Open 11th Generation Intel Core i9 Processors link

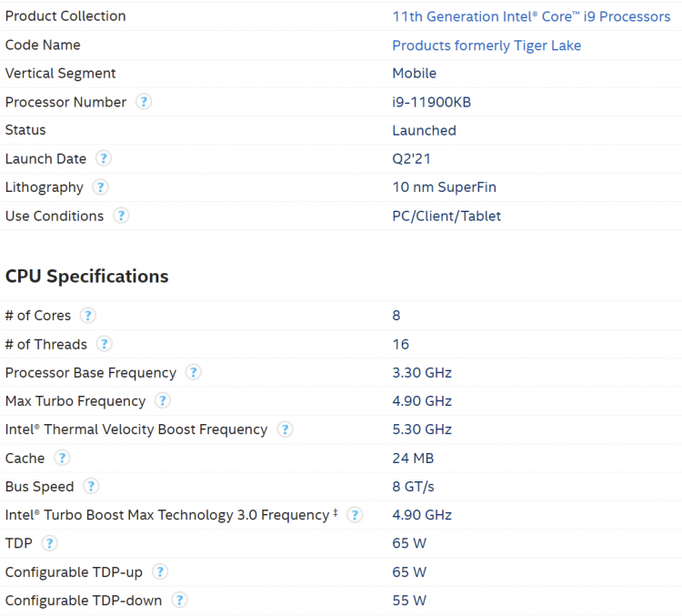pyautogui.click(x=531, y=16)
